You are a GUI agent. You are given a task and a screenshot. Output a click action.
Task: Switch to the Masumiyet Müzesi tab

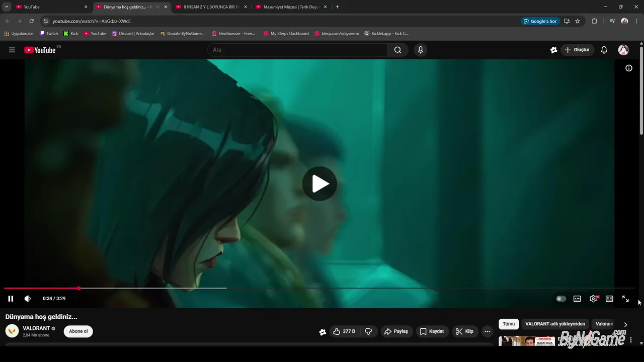291,7
